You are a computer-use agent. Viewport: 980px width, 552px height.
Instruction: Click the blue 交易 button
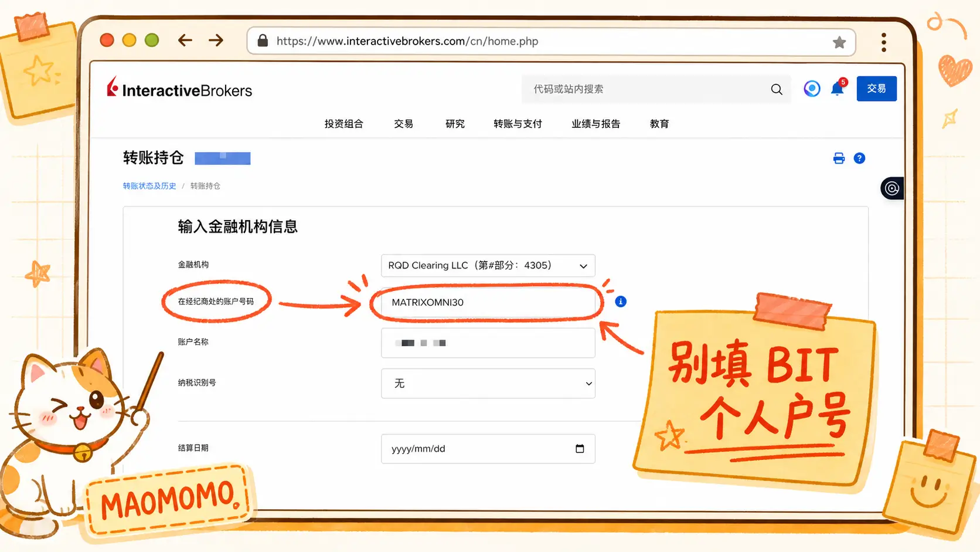(x=876, y=89)
